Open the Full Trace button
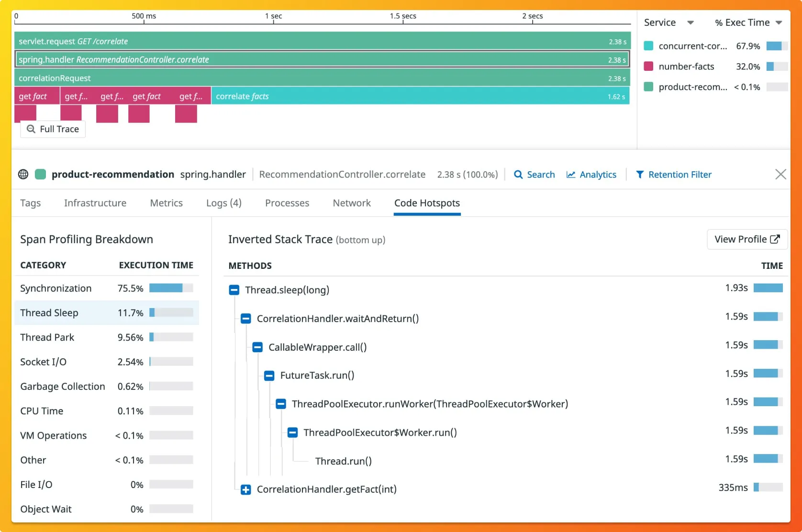Image resolution: width=802 pixels, height=532 pixels. [x=53, y=129]
